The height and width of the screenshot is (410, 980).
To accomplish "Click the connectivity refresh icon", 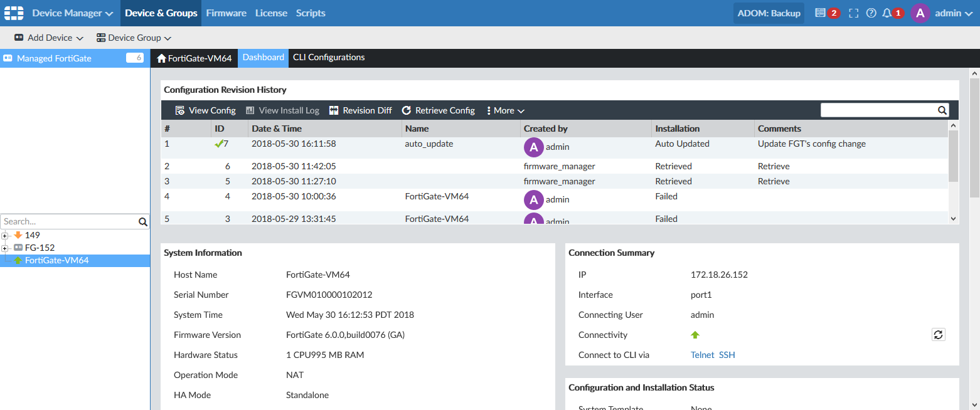I will coord(938,335).
